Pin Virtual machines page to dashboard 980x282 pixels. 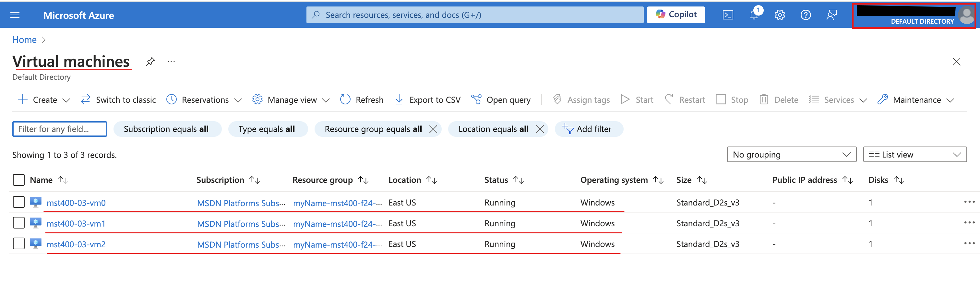(x=150, y=62)
